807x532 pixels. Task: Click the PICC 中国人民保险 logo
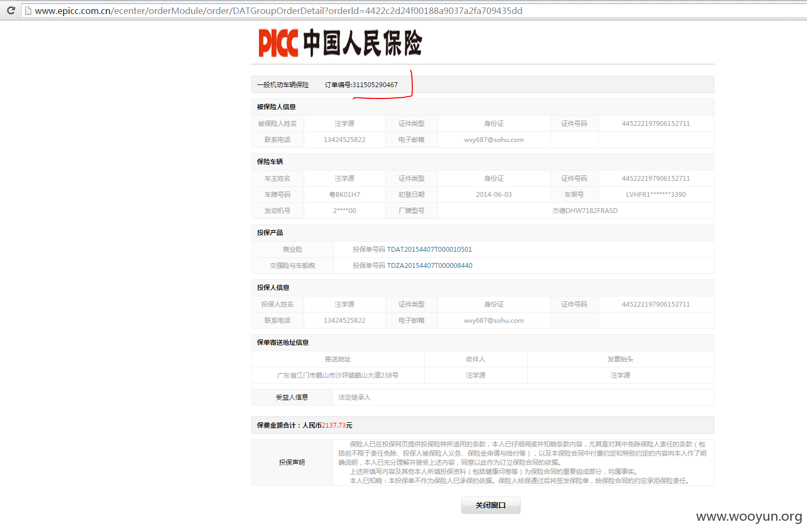340,43
